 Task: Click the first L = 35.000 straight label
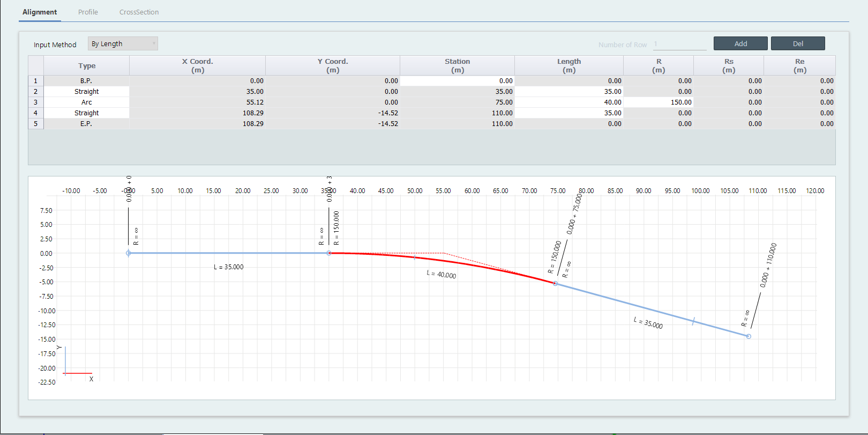(229, 267)
